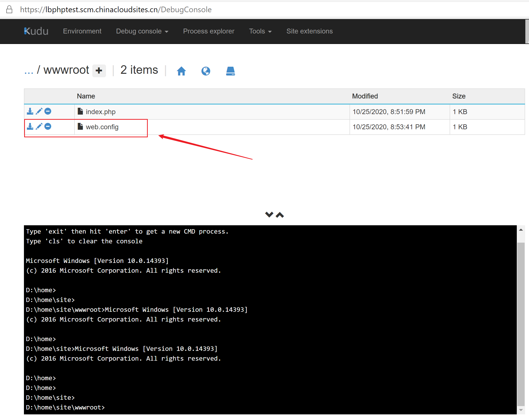The height and width of the screenshot is (420, 529).
Task: Open Process explorer page
Action: 209,31
